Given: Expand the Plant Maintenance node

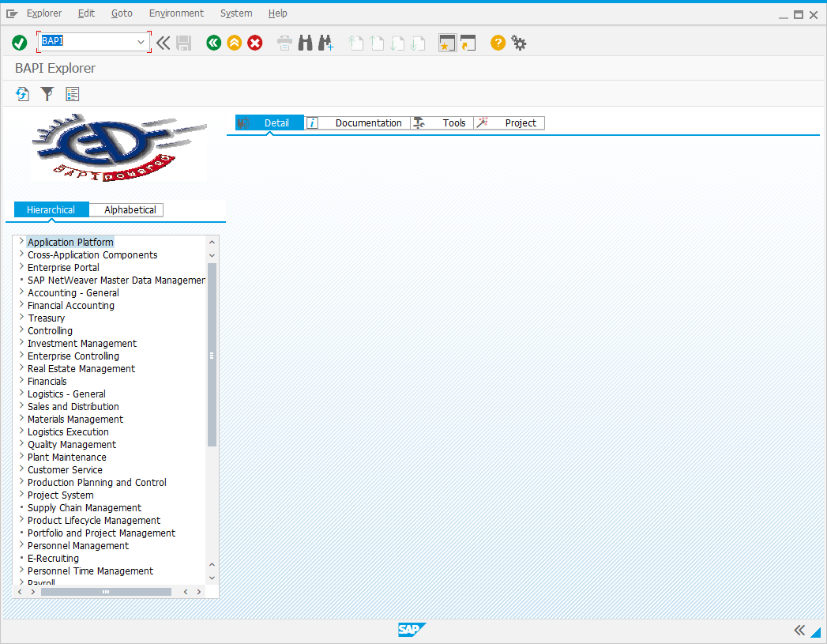Looking at the screenshot, I should click(21, 456).
